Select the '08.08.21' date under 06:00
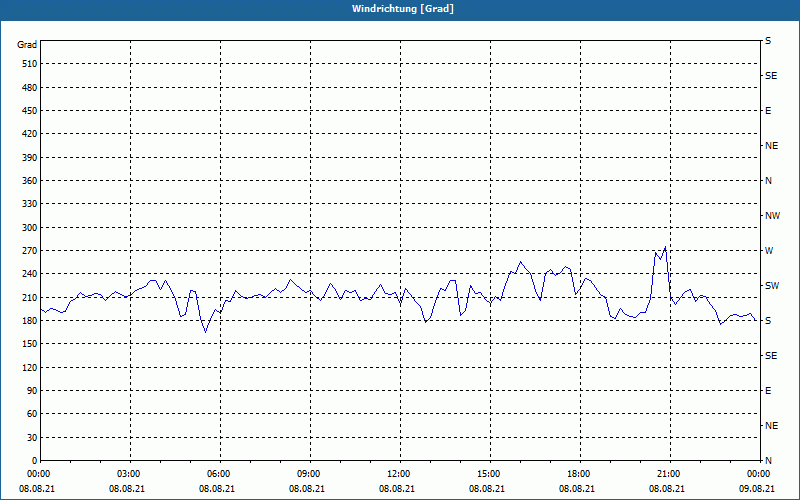This screenshot has width=800, height=500. [x=217, y=489]
